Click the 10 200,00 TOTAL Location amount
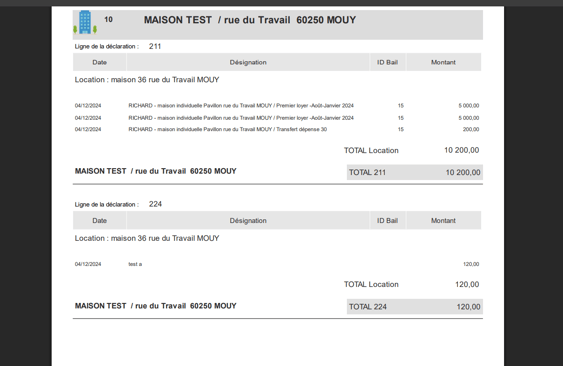Screen dimensions: 563x366 click(x=462, y=150)
